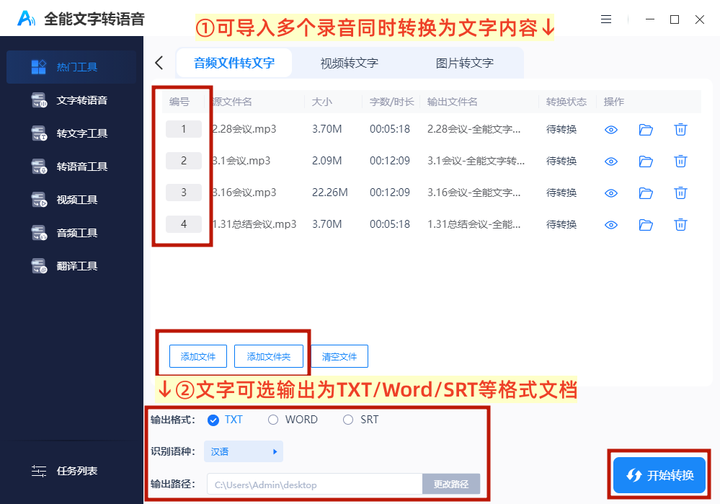This screenshot has height=504, width=720.
Task: Click the 添加文件 button
Action: tap(198, 357)
